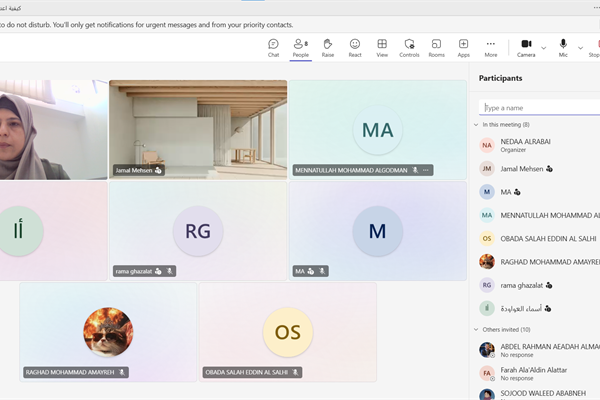Select the MA participant tile
600x400 pixels.
coord(378,231)
